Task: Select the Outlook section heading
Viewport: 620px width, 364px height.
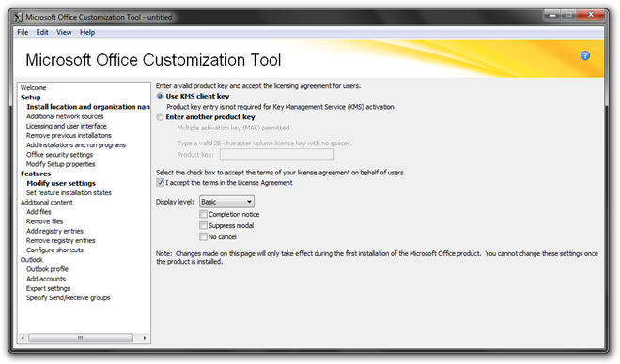Action: (32, 259)
